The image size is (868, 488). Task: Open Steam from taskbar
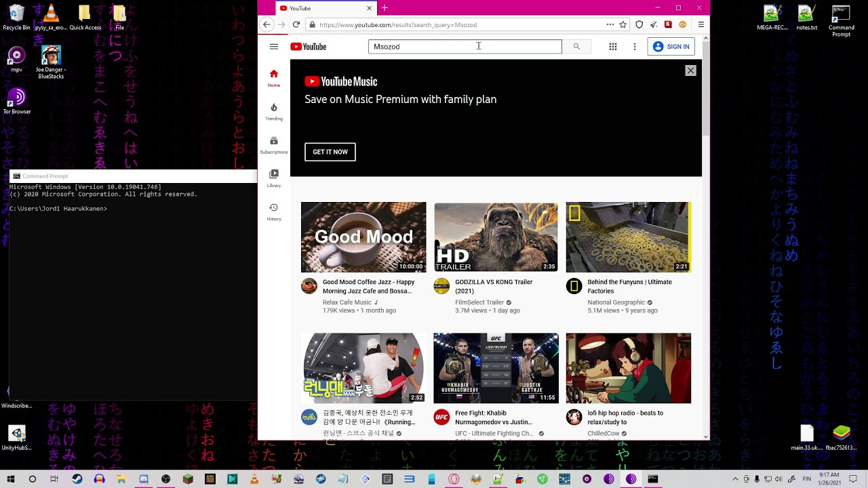tap(77, 479)
